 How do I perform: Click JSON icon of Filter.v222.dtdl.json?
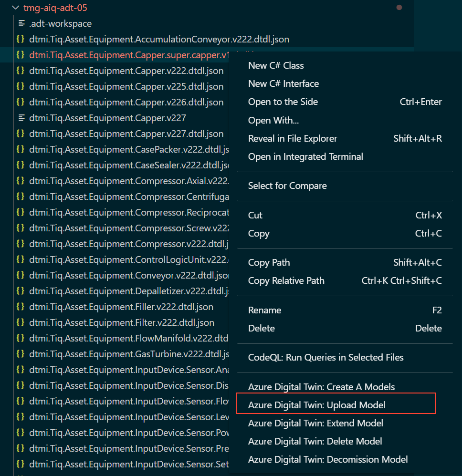[21, 322]
